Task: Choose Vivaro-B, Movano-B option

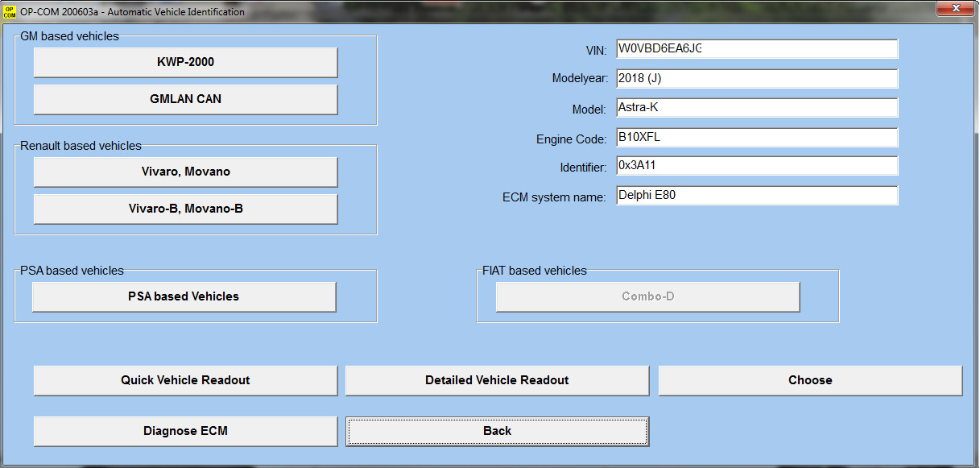Action: pyautogui.click(x=185, y=209)
